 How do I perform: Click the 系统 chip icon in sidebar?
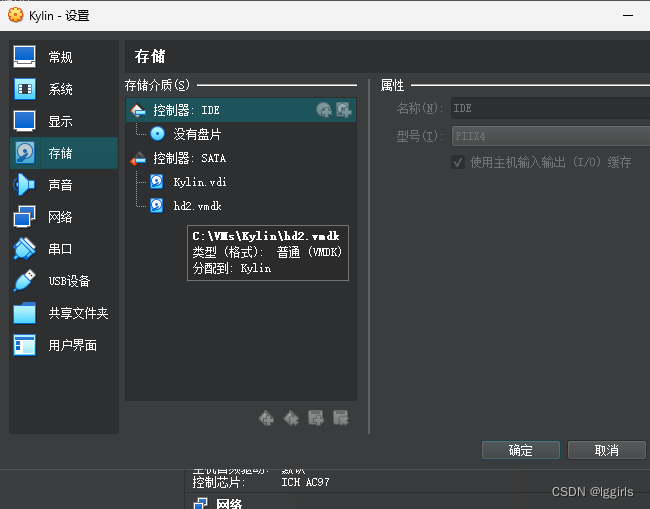point(24,89)
